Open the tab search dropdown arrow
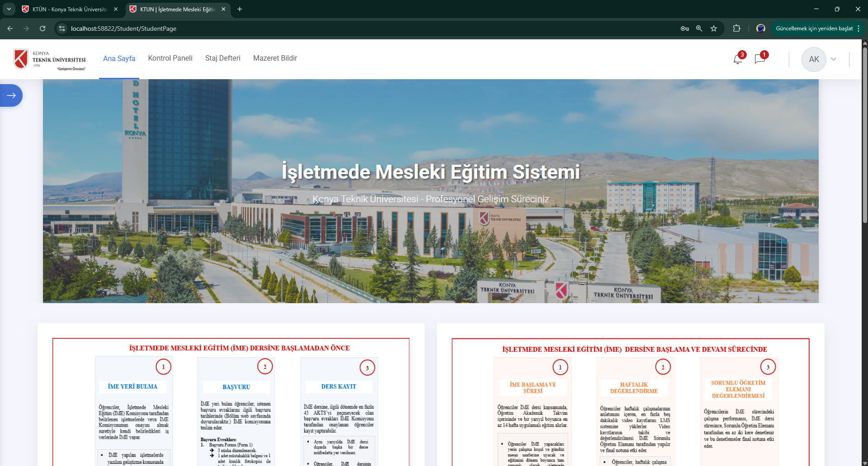This screenshot has height=466, width=868. pos(9,9)
